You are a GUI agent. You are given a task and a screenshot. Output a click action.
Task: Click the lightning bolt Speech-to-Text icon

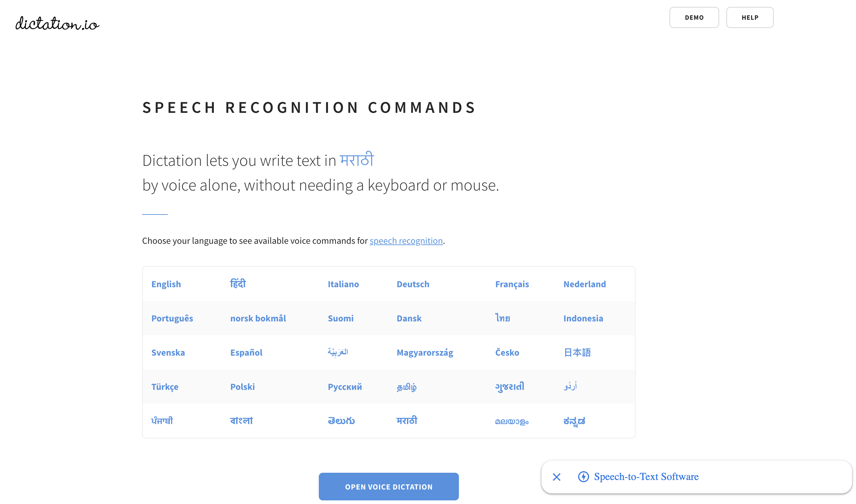pyautogui.click(x=584, y=477)
